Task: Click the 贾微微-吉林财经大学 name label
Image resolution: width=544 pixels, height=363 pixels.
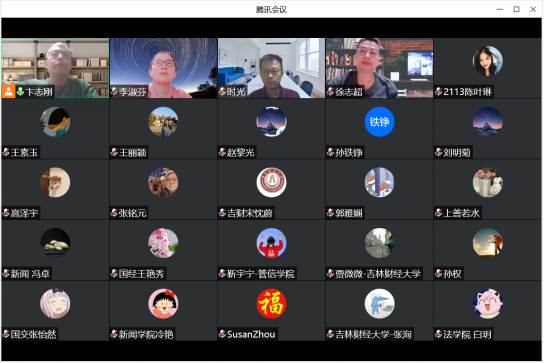Action: pyautogui.click(x=378, y=273)
